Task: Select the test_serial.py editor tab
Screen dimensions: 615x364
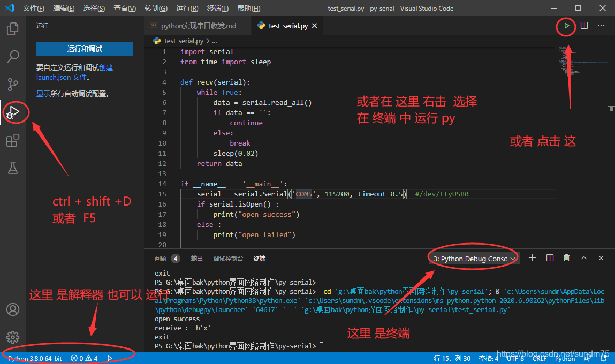Action: pos(287,26)
